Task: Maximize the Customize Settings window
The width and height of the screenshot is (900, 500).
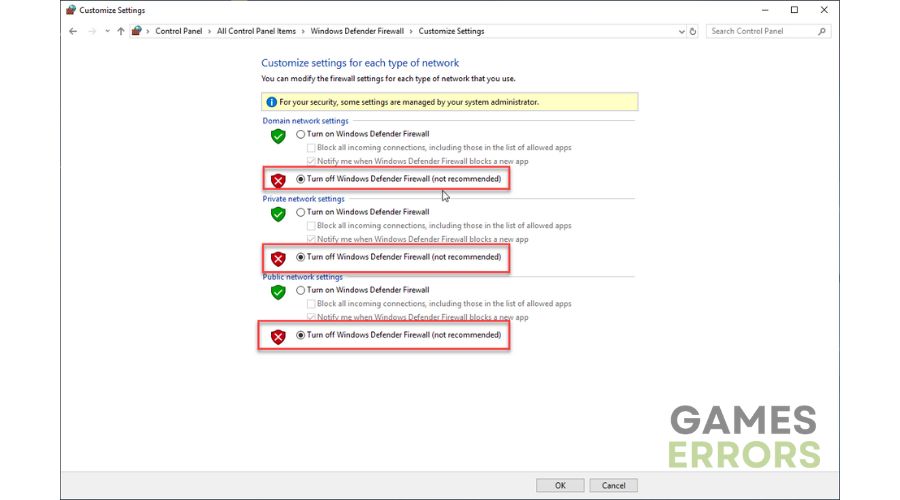Action: pyautogui.click(x=794, y=10)
